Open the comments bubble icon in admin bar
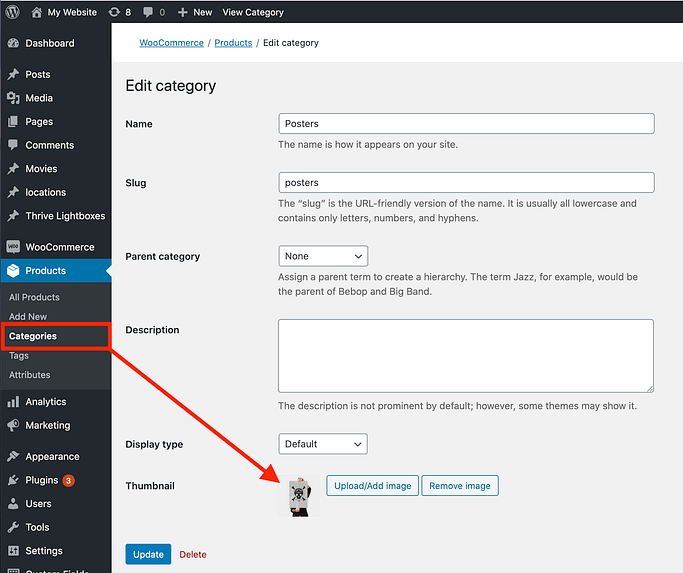This screenshot has height=573, width=683. click(x=148, y=12)
